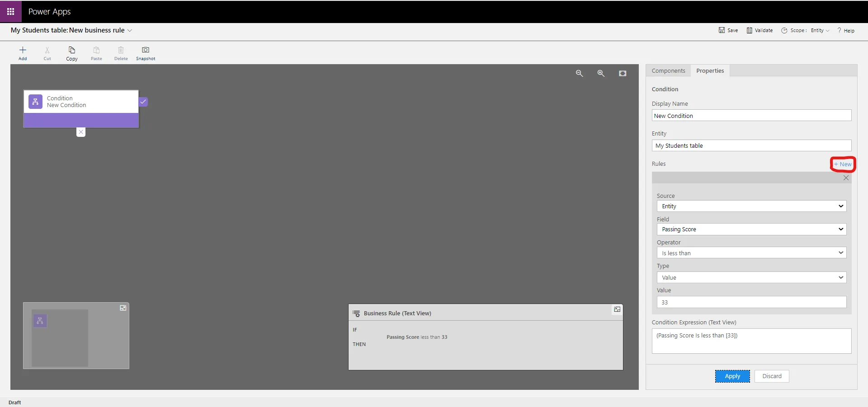Image resolution: width=868 pixels, height=407 pixels.
Task: Take a Snapshot of the canvas
Action: tap(146, 53)
